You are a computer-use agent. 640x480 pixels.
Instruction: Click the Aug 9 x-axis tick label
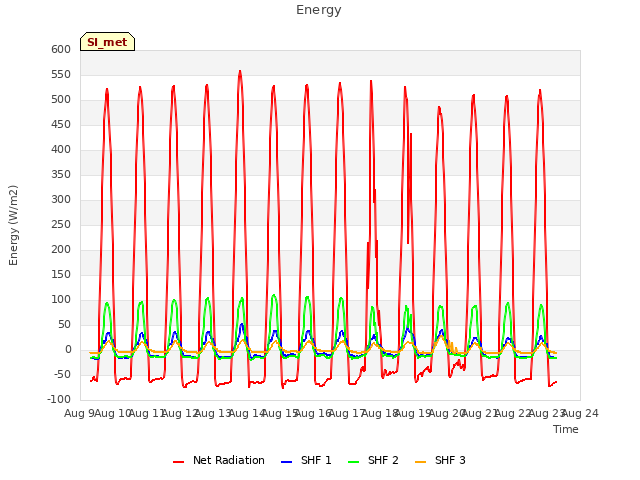80,414
